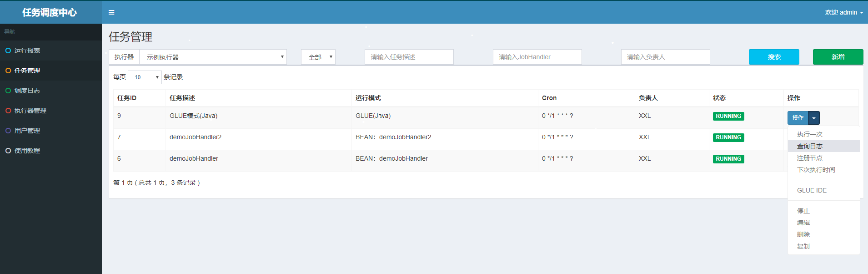This screenshot has height=274, width=868.
Task: Select 任务管理 in the navigation
Action: pos(51,71)
